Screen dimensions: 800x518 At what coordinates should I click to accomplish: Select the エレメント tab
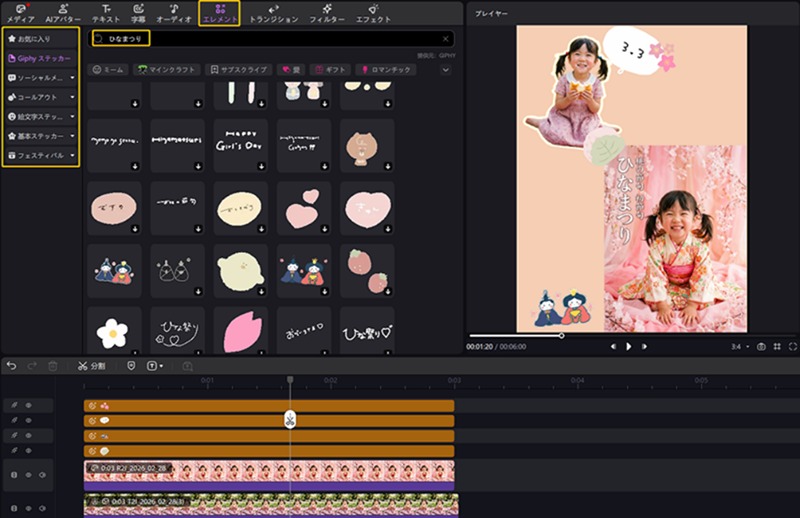220,14
